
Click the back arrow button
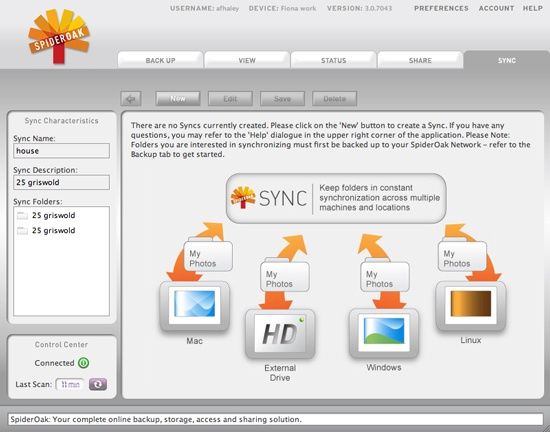(131, 99)
